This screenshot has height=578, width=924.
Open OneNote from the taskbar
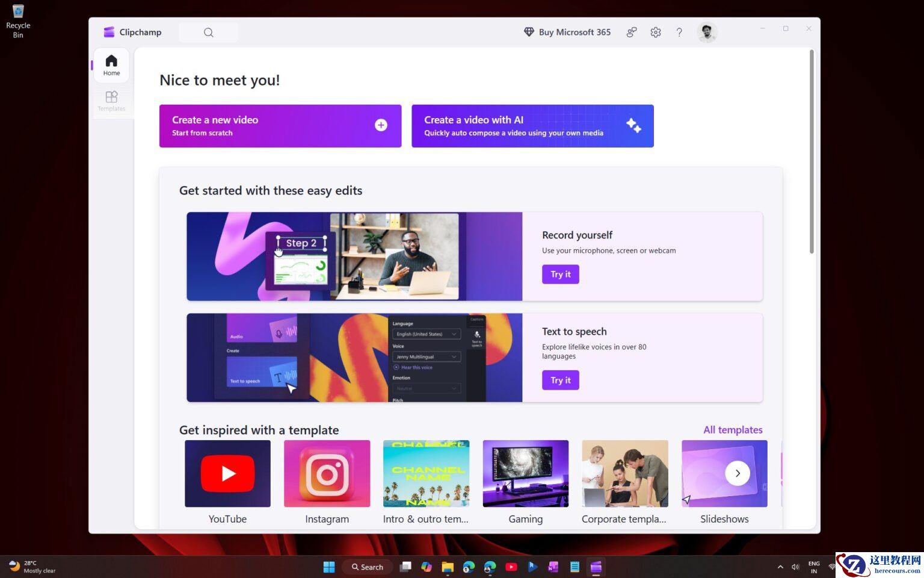[553, 567]
